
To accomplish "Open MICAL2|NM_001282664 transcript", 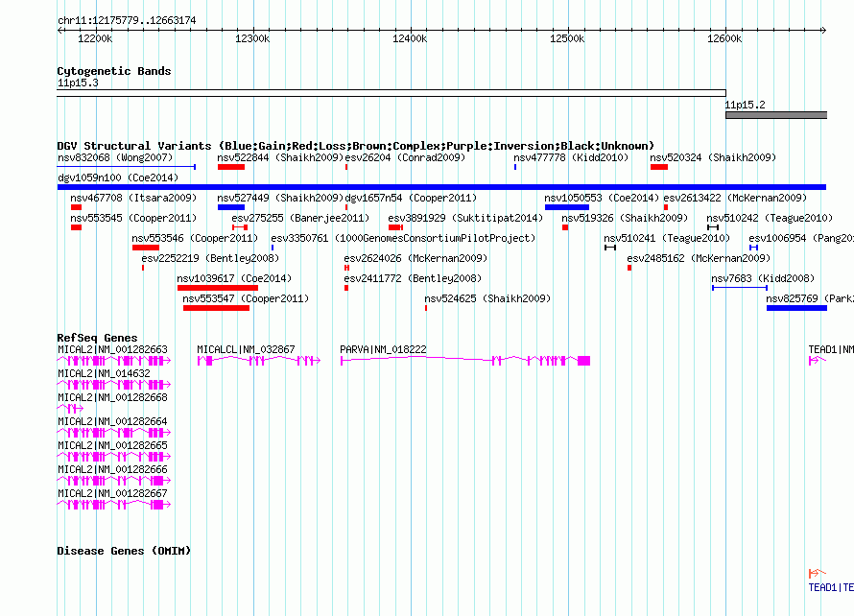I will point(112,421).
